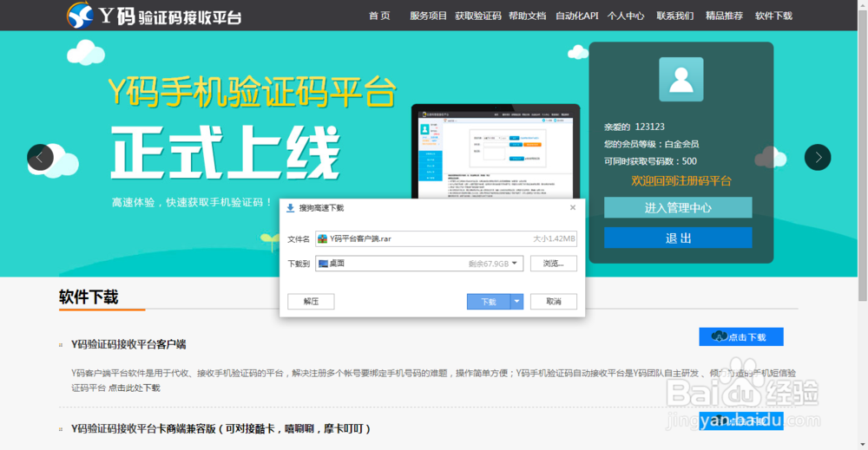Expand the 下载 button dropdown arrow

[517, 301]
